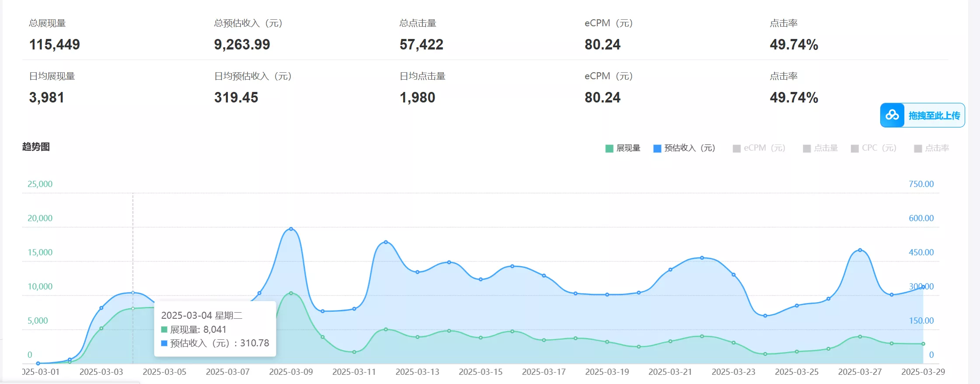Click the Baidu Netdisk cloud icon

[x=892, y=115]
